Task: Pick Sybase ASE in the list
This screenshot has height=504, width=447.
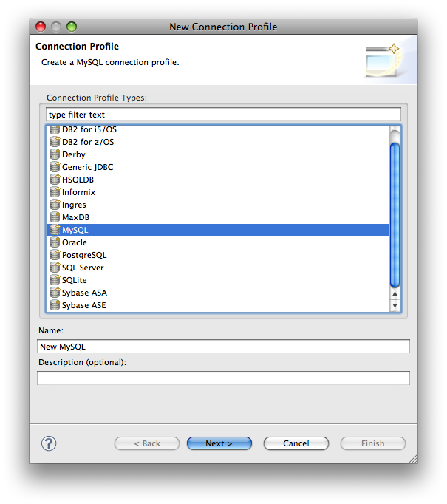Action: point(217,304)
